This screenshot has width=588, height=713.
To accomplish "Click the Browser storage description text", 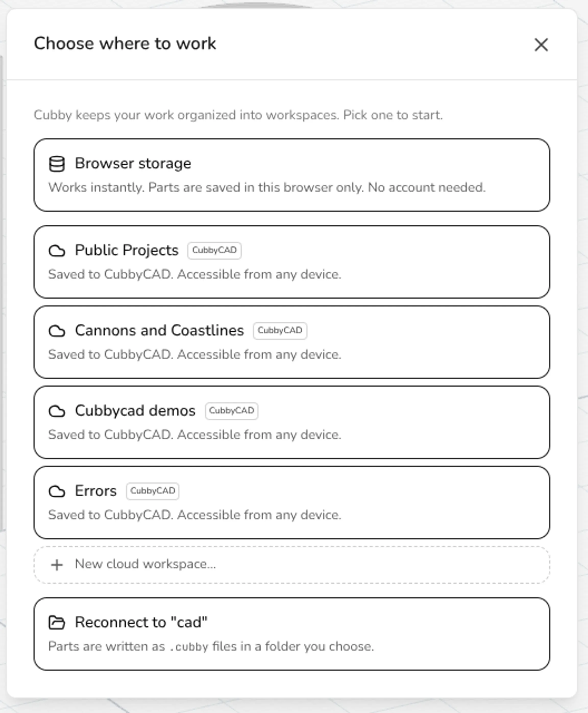I will click(x=267, y=187).
